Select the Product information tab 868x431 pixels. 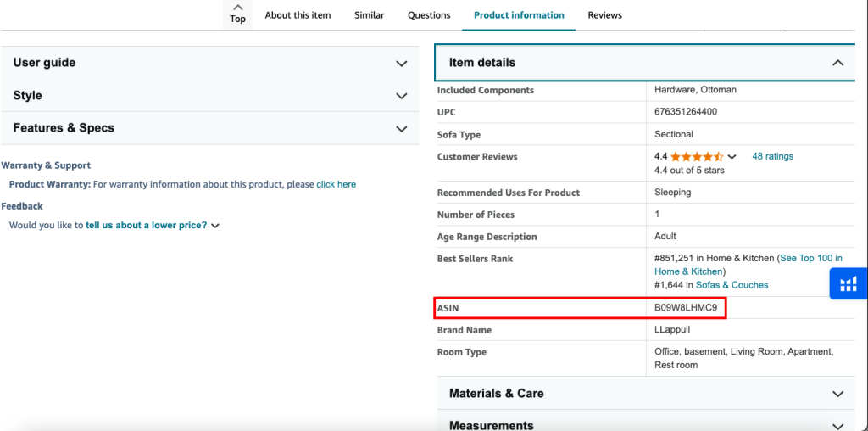coord(519,15)
